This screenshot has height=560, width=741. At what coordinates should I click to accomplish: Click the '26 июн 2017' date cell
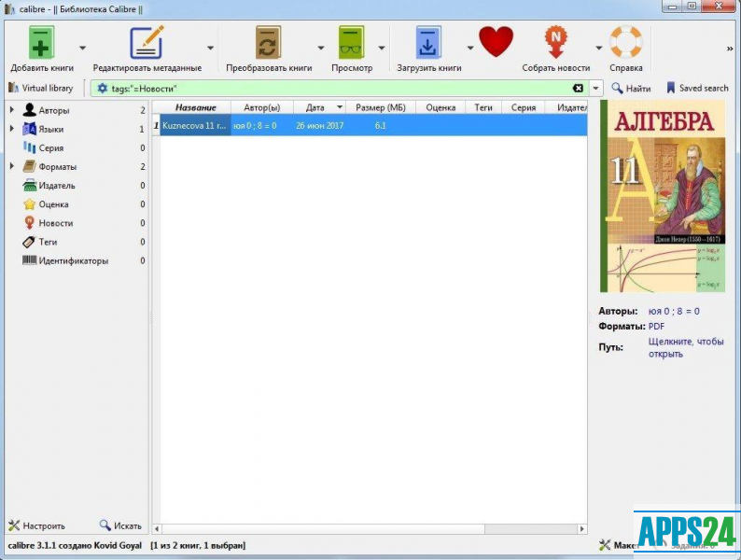[x=320, y=126]
